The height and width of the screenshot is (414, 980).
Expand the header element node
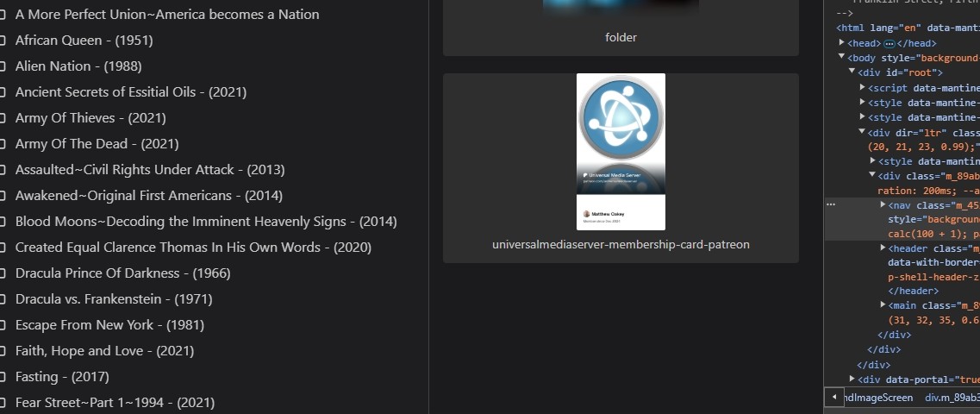(x=883, y=248)
